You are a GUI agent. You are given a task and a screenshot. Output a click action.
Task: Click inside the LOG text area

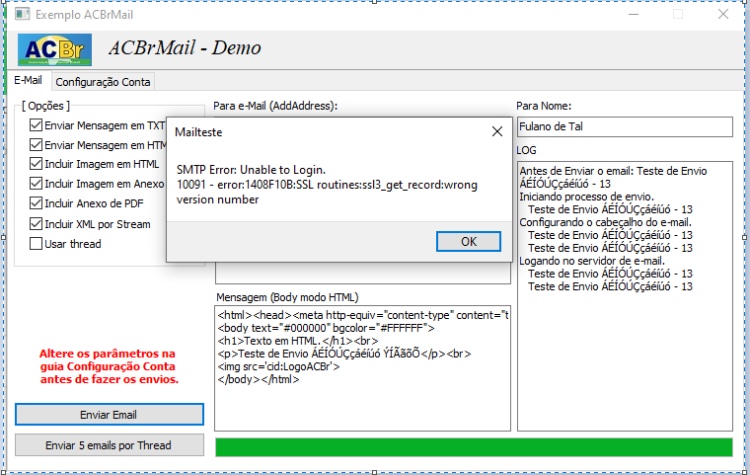click(625, 296)
